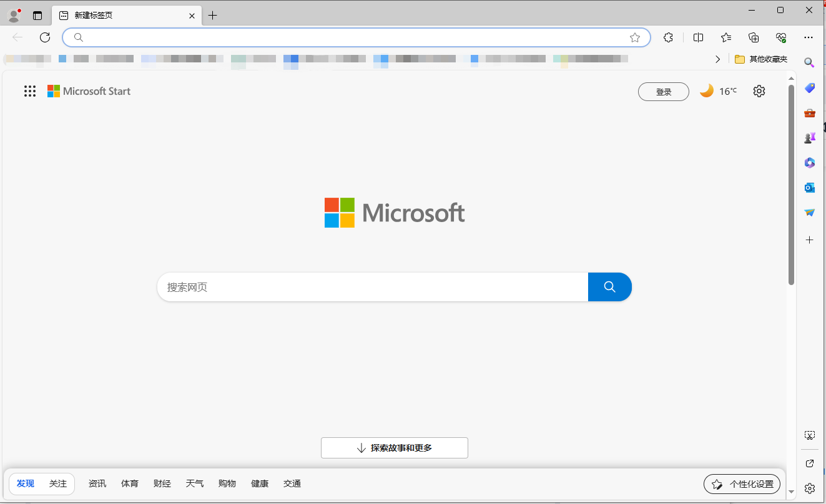Open the Microsoft apps grid launcher
Screen dimensions: 826x504
(30, 91)
